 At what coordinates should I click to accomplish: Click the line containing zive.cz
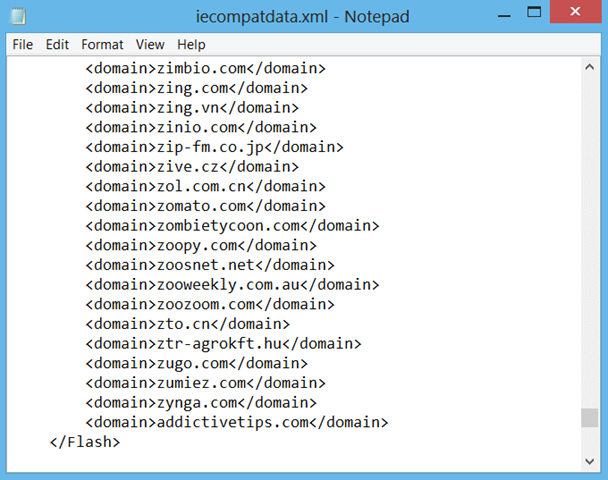click(x=192, y=167)
